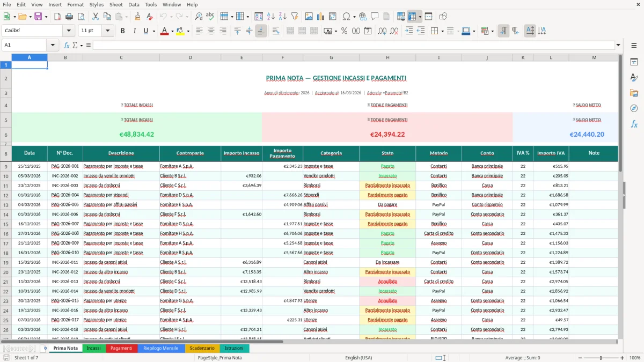Expand the formula bar arrow
This screenshot has height=362, width=644.
coord(618,45)
